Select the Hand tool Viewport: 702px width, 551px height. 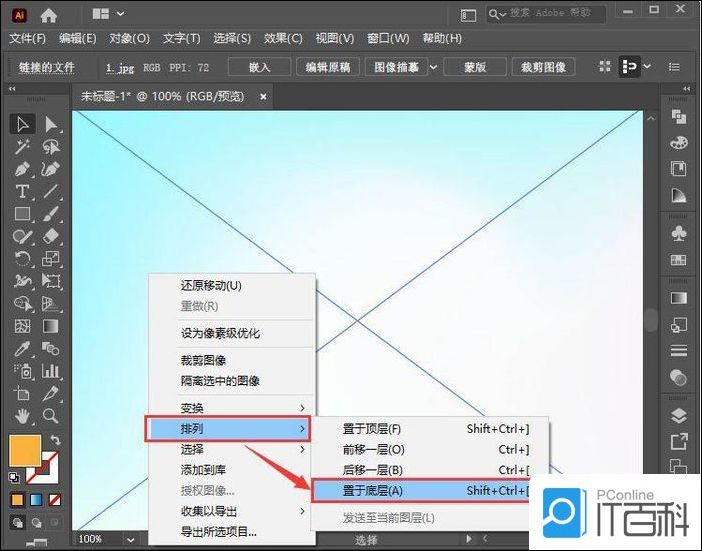(22, 416)
